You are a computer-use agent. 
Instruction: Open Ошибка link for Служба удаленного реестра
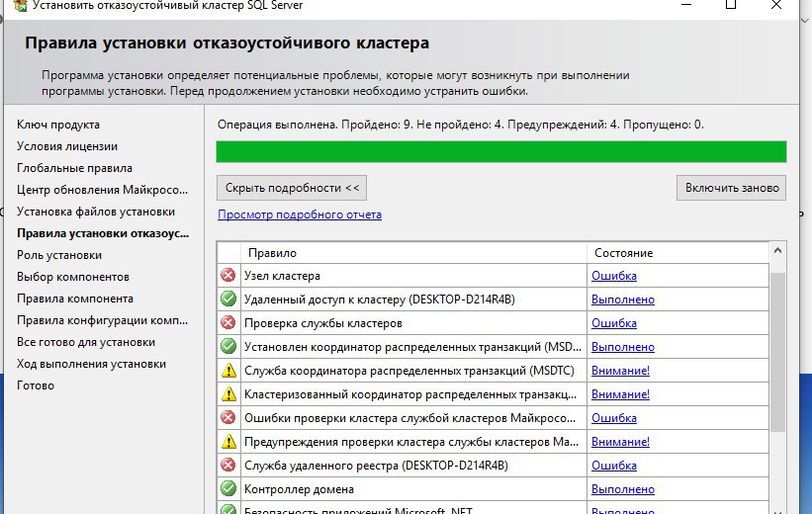(613, 466)
